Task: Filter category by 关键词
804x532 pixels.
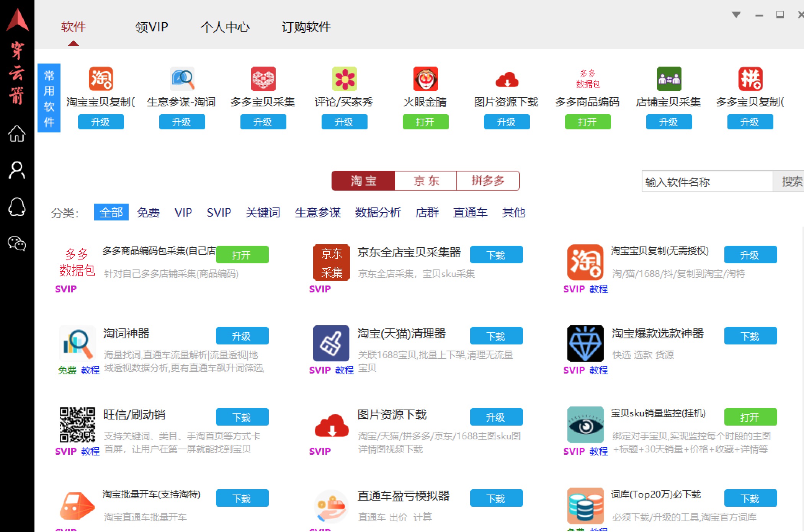Action: (263, 212)
